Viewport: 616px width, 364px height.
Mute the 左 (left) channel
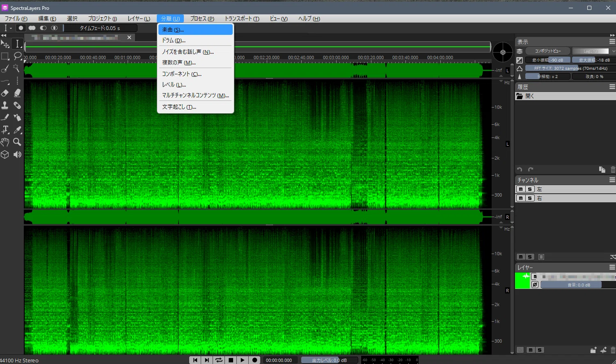tap(520, 189)
